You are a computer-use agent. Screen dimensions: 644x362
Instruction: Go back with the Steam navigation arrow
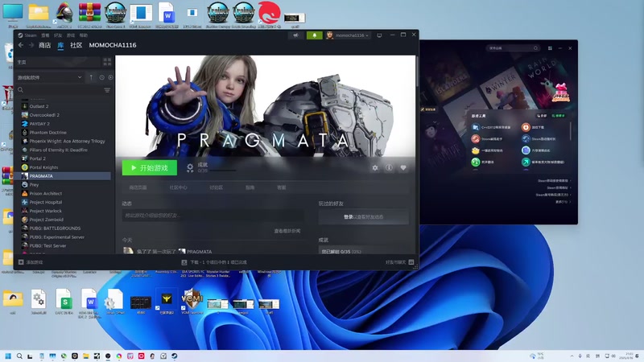(21, 45)
